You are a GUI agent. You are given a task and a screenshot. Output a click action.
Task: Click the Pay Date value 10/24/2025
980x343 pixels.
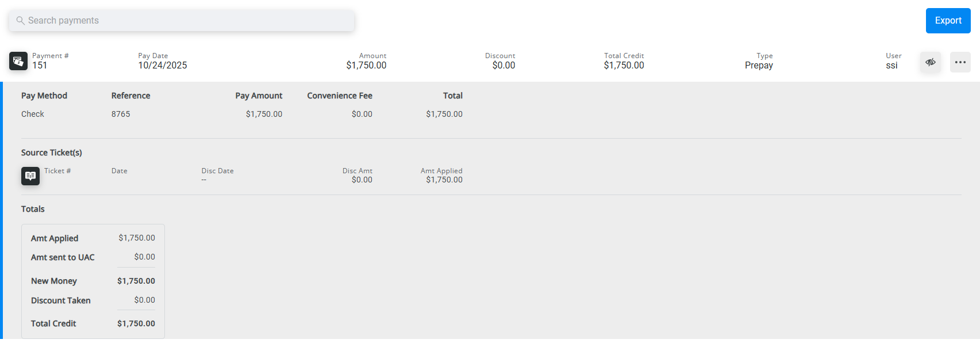[x=163, y=66]
